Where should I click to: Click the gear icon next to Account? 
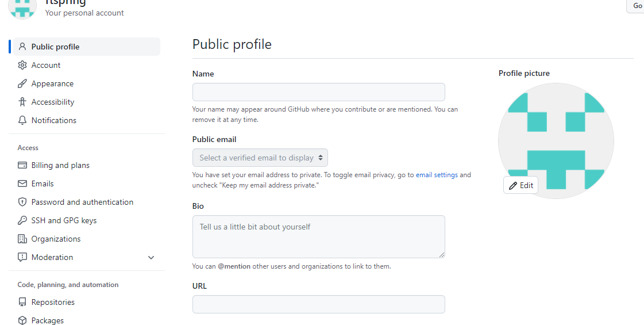pos(22,65)
